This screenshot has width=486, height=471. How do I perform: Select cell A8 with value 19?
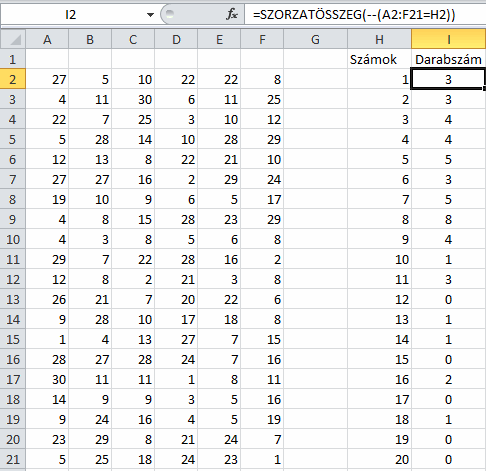pyautogui.click(x=47, y=199)
